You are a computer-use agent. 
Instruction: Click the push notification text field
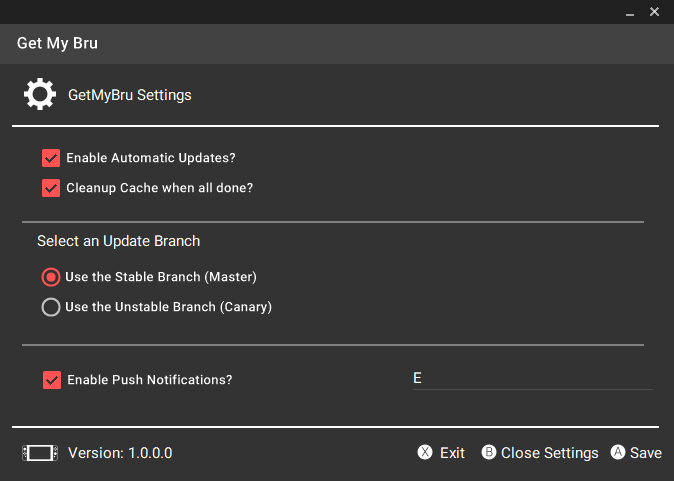point(533,379)
